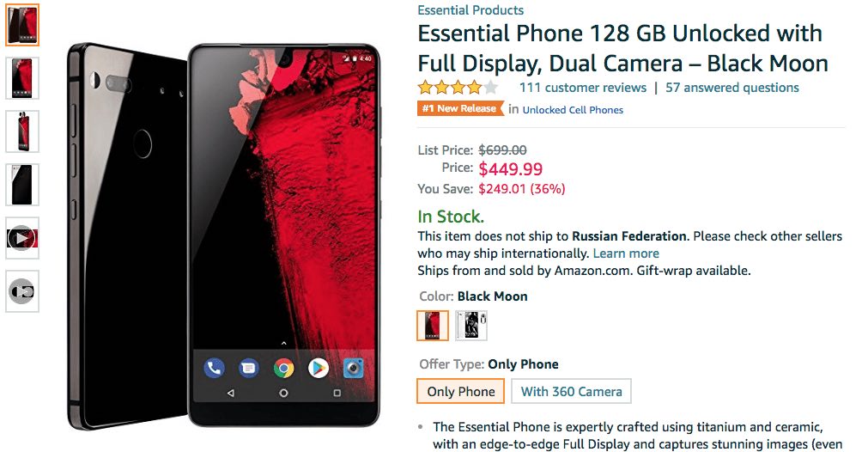
Task: Play the product video thumbnail
Action: 22,238
